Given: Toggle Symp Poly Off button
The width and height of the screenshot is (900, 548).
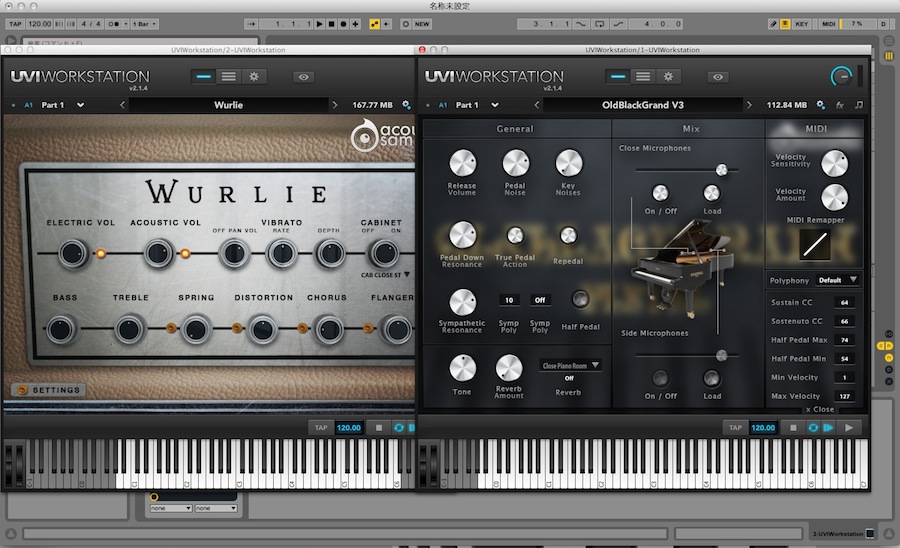Looking at the screenshot, I should (540, 300).
